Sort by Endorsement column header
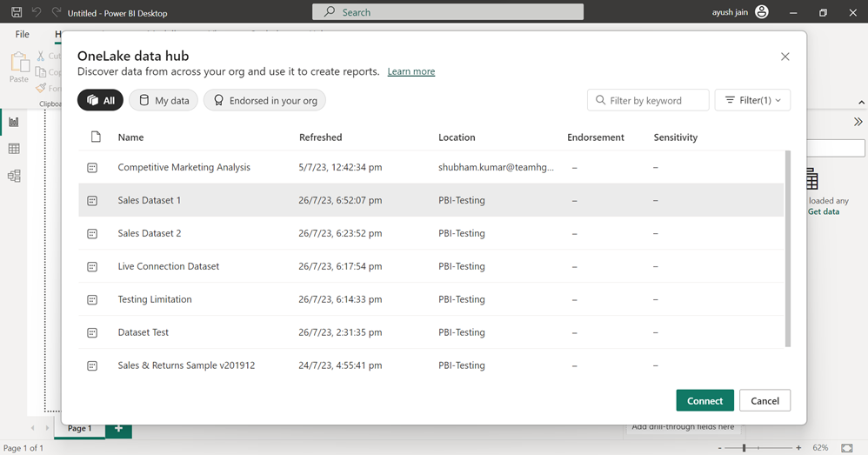The width and height of the screenshot is (868, 455). pyautogui.click(x=596, y=137)
